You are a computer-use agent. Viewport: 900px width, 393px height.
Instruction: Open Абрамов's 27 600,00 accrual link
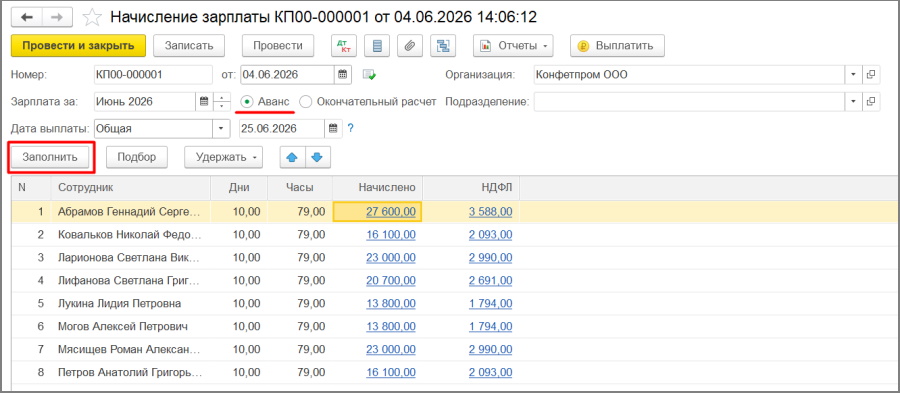click(x=390, y=212)
